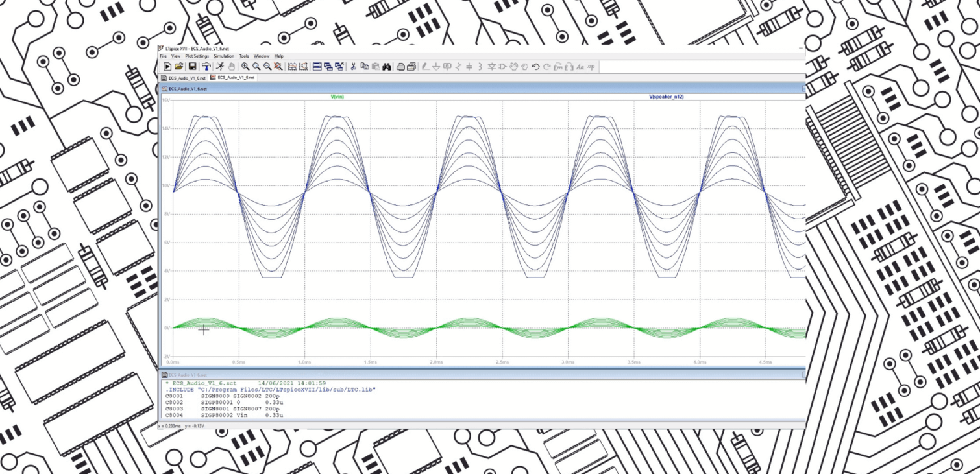Click the V(speaker_n12) trace label
This screenshot has width=980, height=474.
[x=667, y=97]
